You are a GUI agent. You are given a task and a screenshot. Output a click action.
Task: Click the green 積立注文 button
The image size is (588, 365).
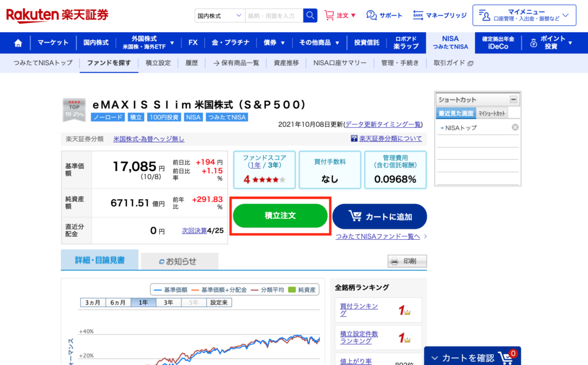click(280, 216)
